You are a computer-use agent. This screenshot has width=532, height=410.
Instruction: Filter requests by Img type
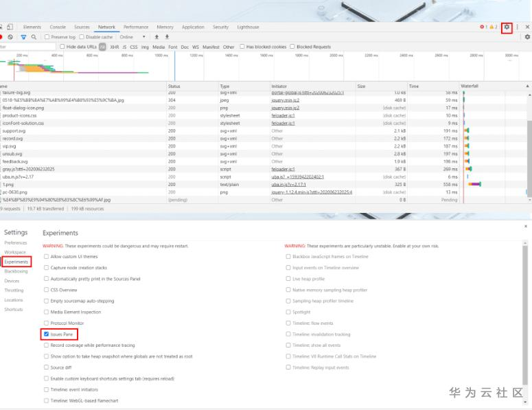(x=145, y=47)
